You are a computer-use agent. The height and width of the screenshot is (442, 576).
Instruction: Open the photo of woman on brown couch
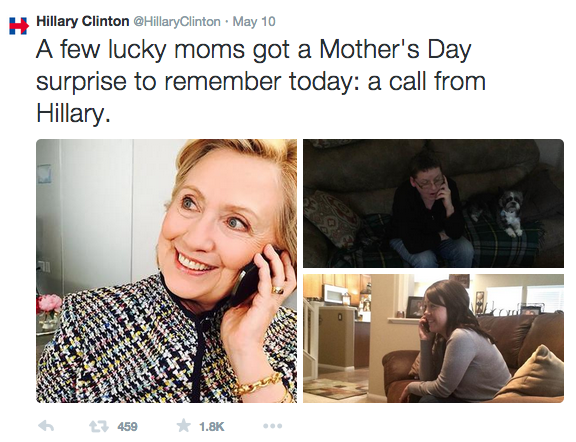433,338
